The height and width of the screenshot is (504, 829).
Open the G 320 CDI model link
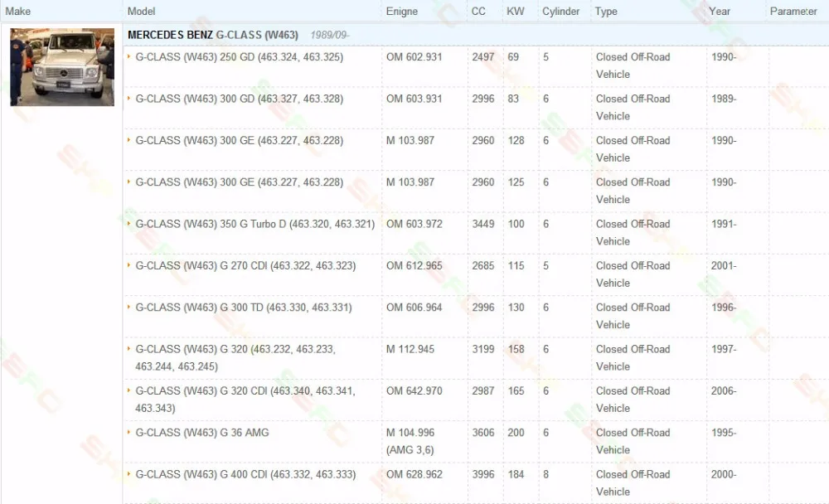245,400
